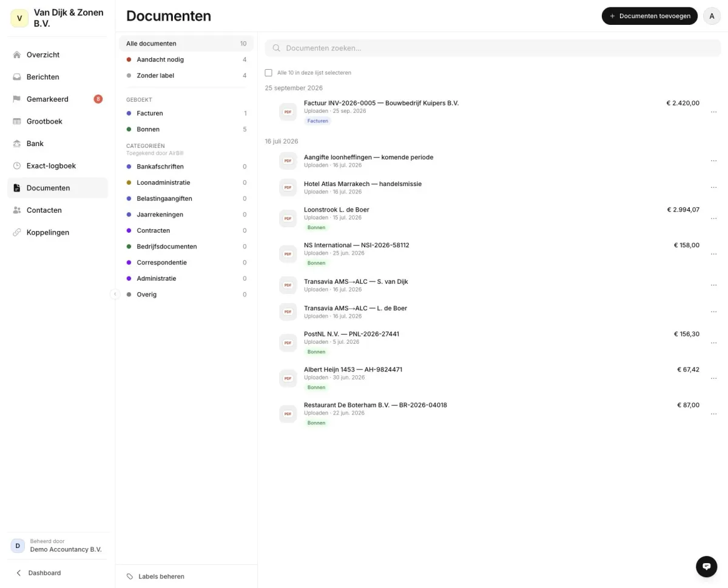Open the chat support bubble
Image resolution: width=728 pixels, height=588 pixels.
706,566
